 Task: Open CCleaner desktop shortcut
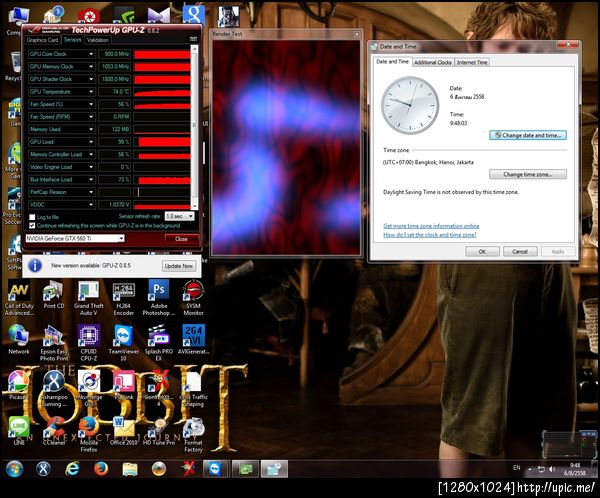[x=54, y=430]
